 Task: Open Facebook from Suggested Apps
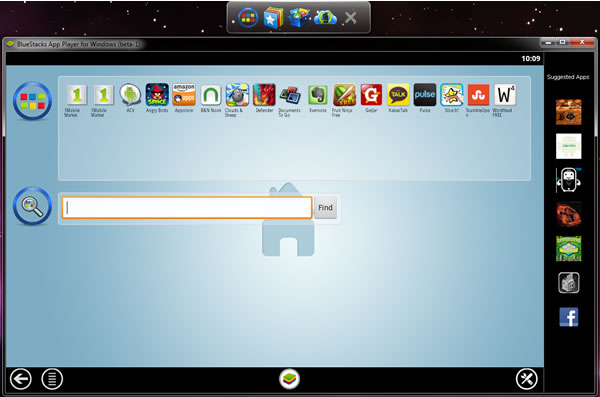(569, 317)
